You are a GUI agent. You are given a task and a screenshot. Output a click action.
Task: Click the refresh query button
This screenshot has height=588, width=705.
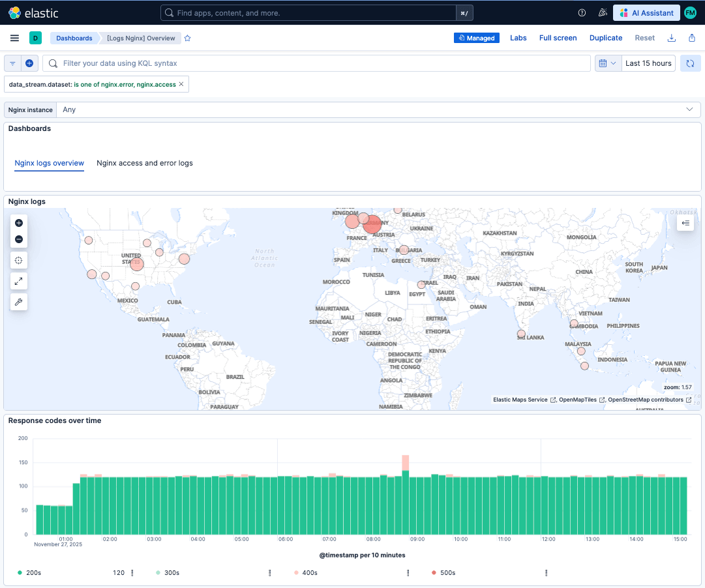click(690, 63)
